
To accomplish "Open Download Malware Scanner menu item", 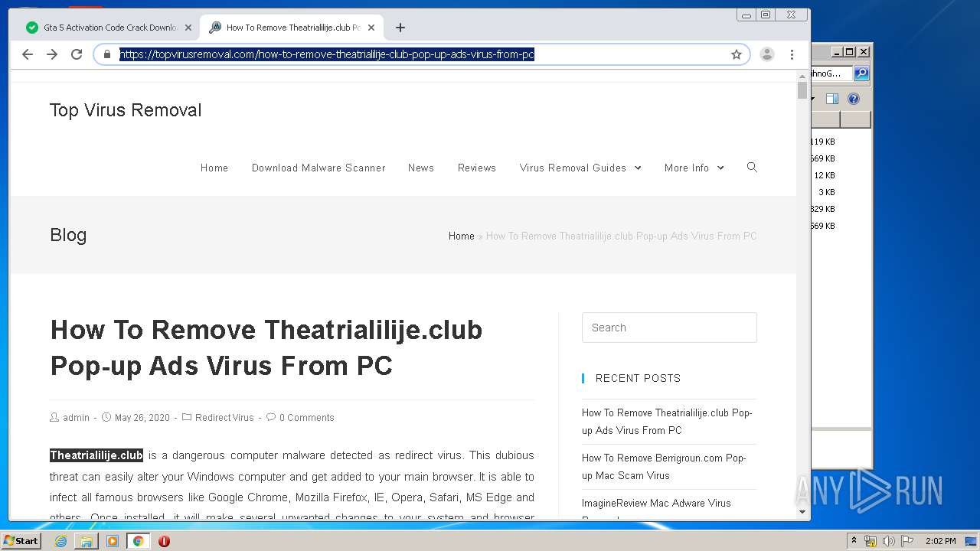I will coord(318,168).
